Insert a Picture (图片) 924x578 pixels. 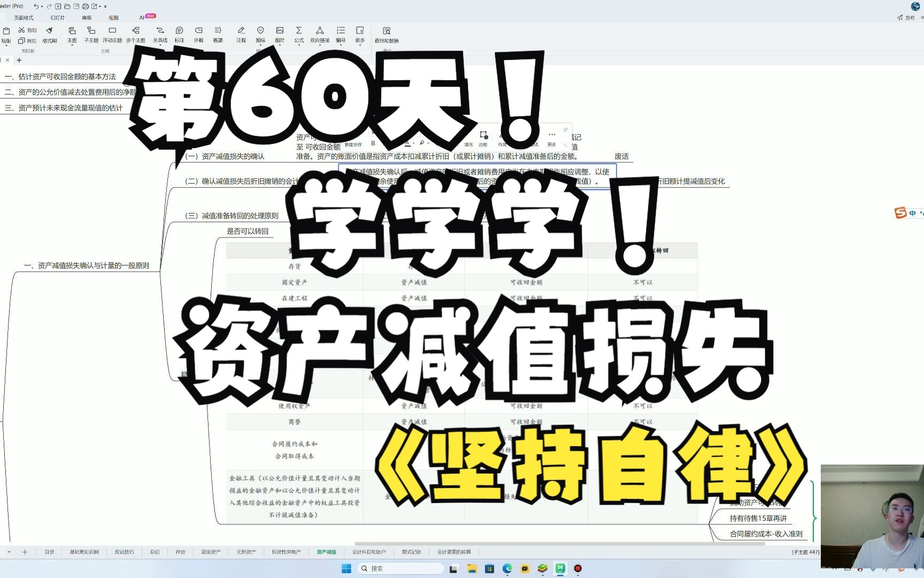point(280,34)
